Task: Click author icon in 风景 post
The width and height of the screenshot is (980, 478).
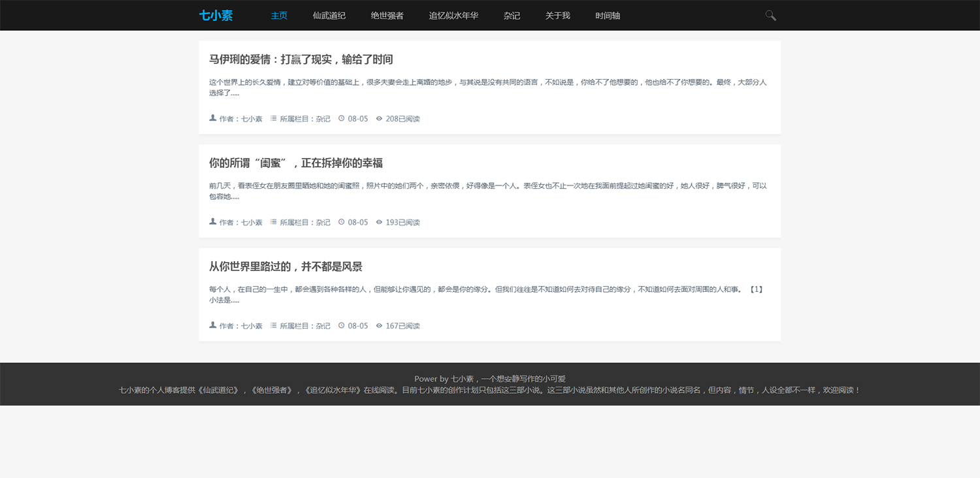Action: [212, 325]
